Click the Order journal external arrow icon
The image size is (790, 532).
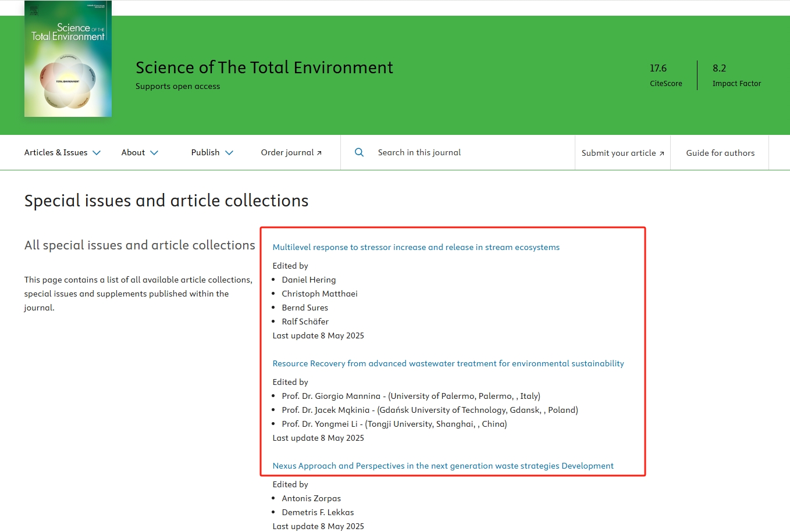pyautogui.click(x=319, y=153)
